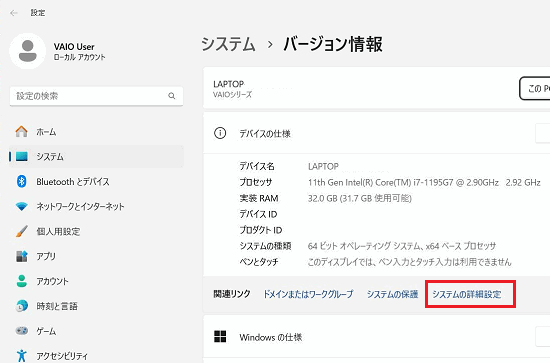Select システム in the sidebar
550x363 pixels.
point(96,156)
